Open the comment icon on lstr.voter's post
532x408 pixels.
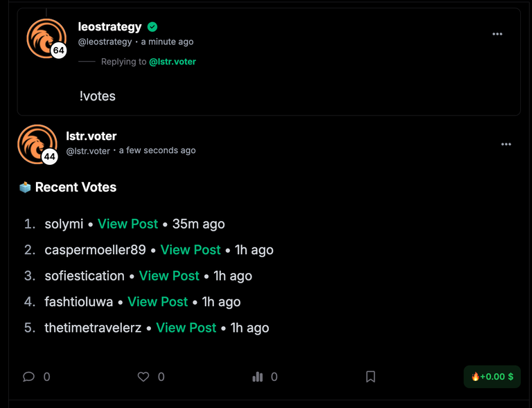click(x=29, y=377)
